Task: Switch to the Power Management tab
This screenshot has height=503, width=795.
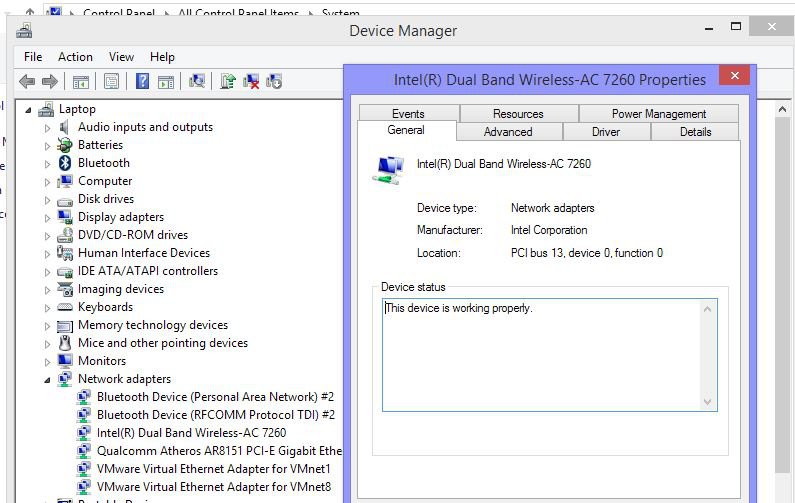Action: point(659,114)
